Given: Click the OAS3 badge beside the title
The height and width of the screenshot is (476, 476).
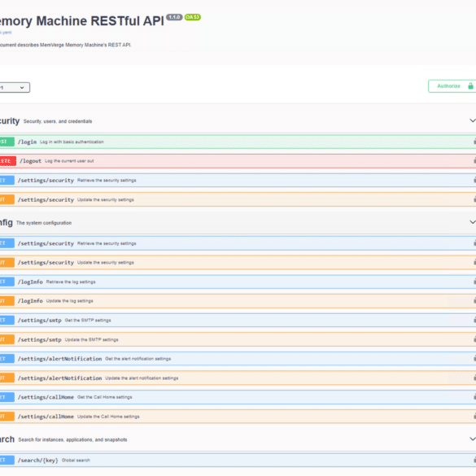Looking at the screenshot, I should (193, 17).
